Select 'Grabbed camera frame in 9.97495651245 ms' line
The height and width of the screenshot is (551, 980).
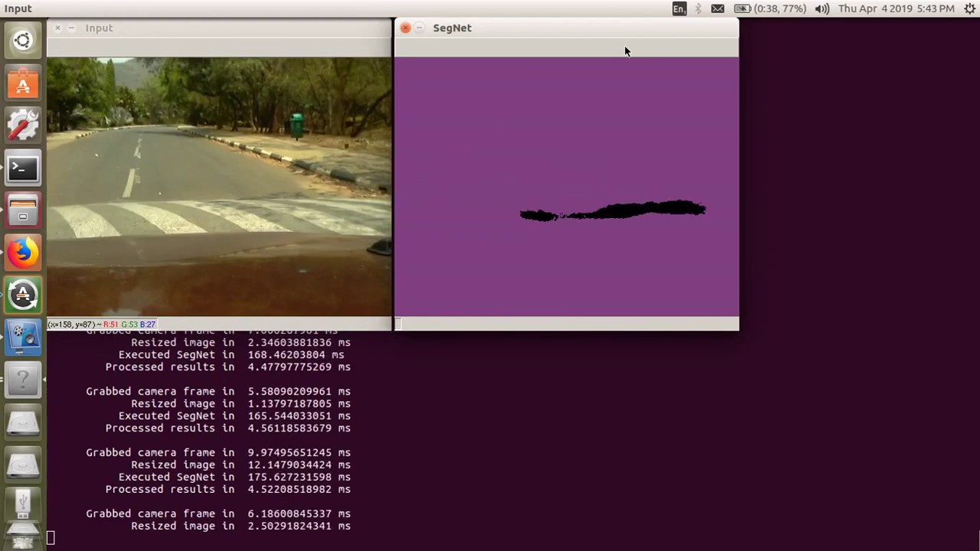[x=218, y=452]
